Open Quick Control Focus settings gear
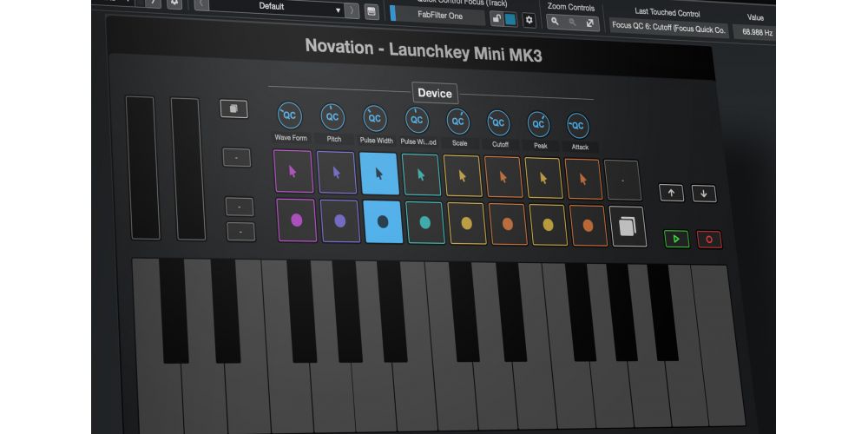 click(529, 20)
